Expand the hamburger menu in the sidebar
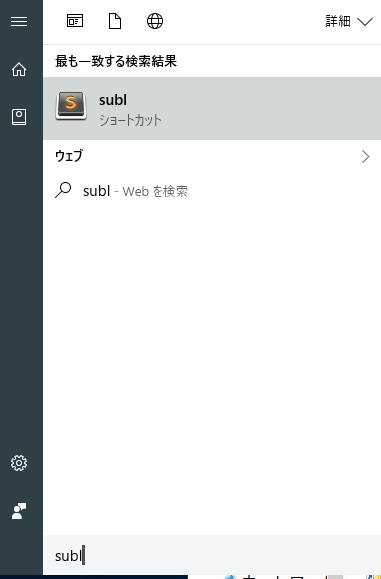The image size is (381, 579). 19,21
